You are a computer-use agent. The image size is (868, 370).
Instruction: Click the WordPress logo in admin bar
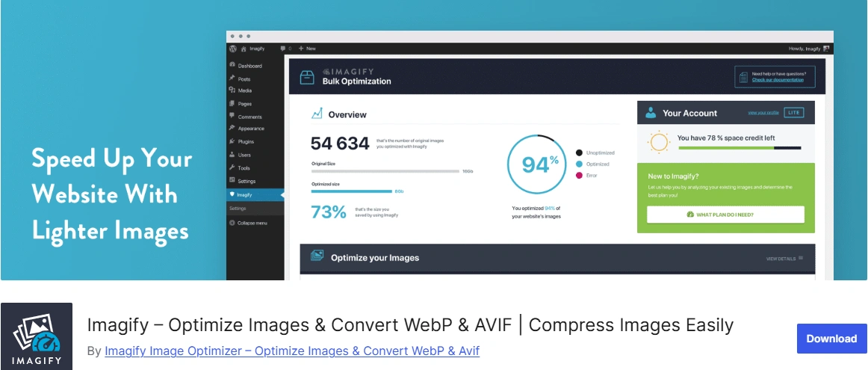pos(232,49)
